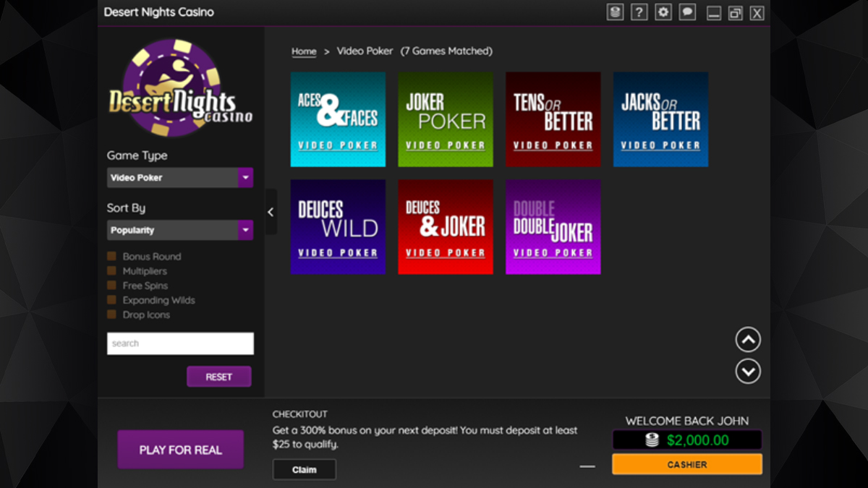Open the Sort By Popularity dropdown

pyautogui.click(x=180, y=230)
